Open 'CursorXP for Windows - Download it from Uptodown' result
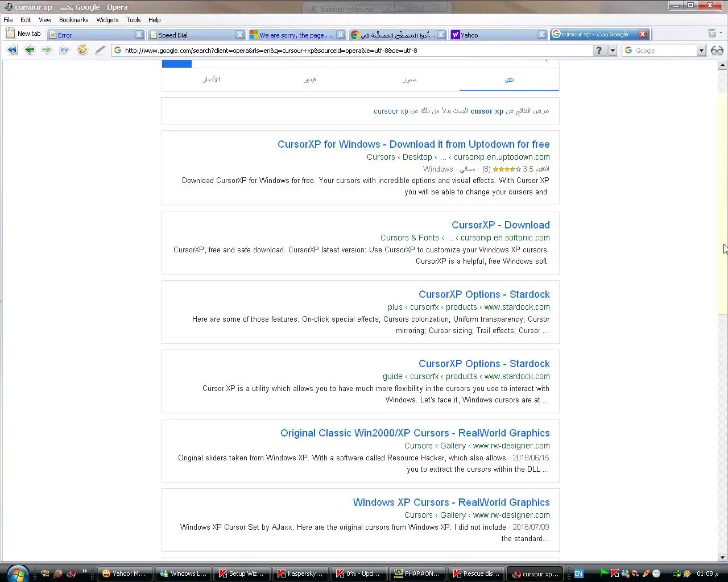 pos(413,144)
